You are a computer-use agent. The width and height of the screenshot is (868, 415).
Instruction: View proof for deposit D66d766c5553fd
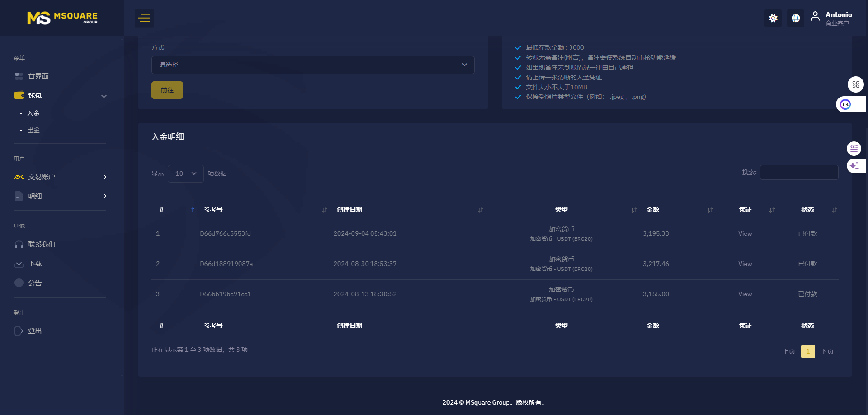(745, 233)
